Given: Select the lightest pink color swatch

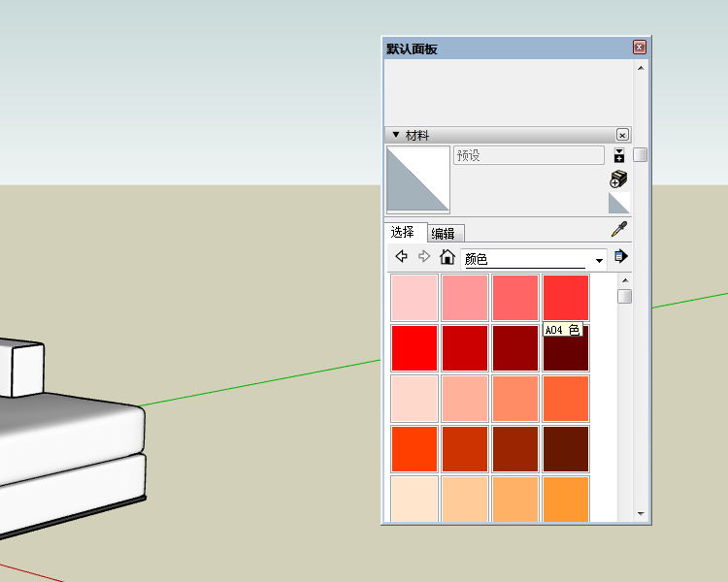Looking at the screenshot, I should click(414, 298).
